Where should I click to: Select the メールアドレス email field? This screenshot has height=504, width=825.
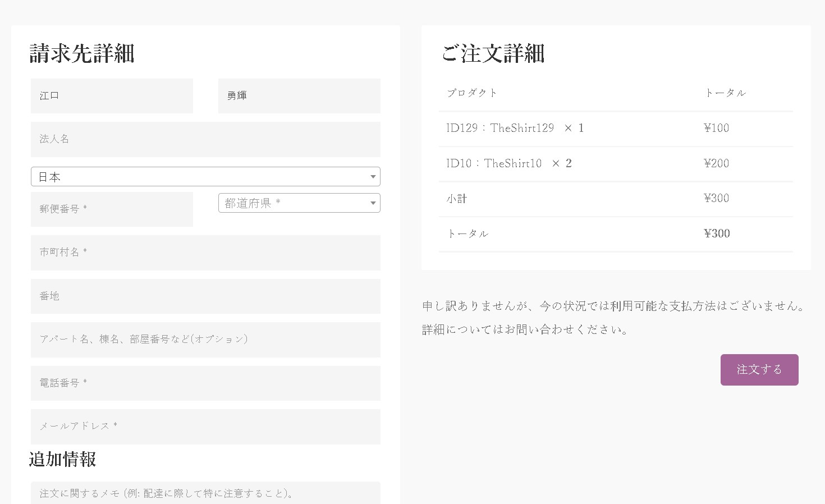point(205,427)
